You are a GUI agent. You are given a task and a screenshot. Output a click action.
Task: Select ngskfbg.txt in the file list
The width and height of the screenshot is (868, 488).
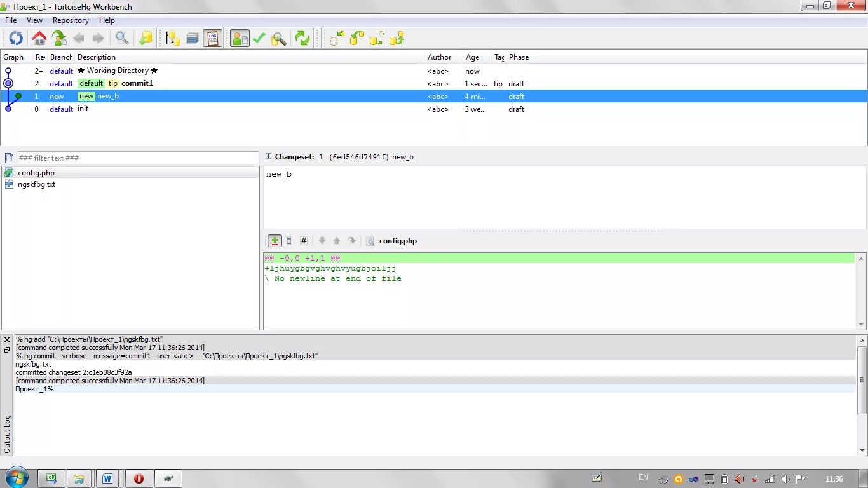pos(130,184)
